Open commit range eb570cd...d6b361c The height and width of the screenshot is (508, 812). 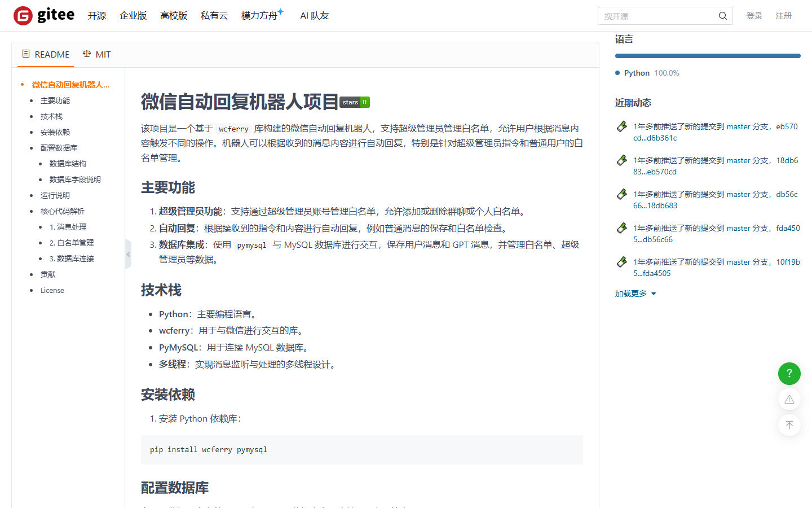pos(716,132)
